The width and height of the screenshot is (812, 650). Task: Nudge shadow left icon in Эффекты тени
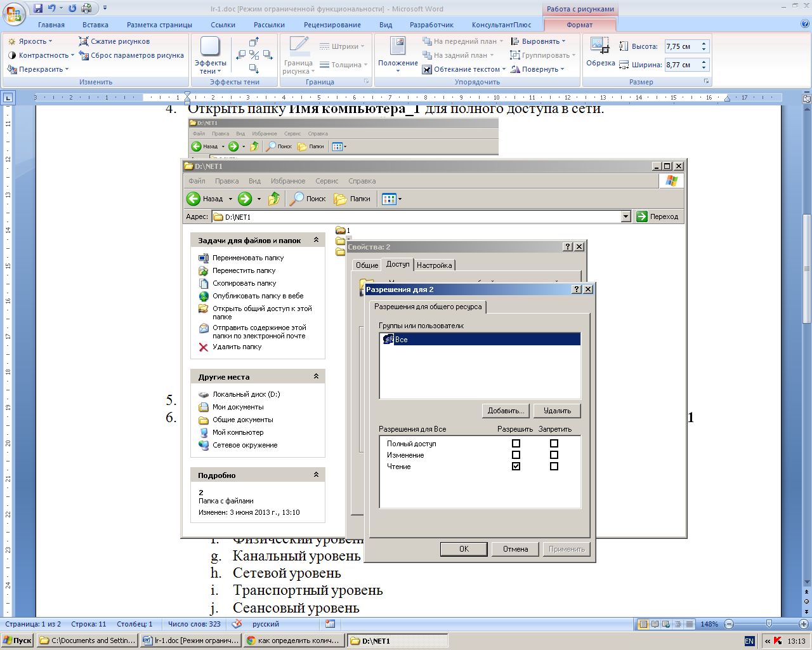coord(240,55)
